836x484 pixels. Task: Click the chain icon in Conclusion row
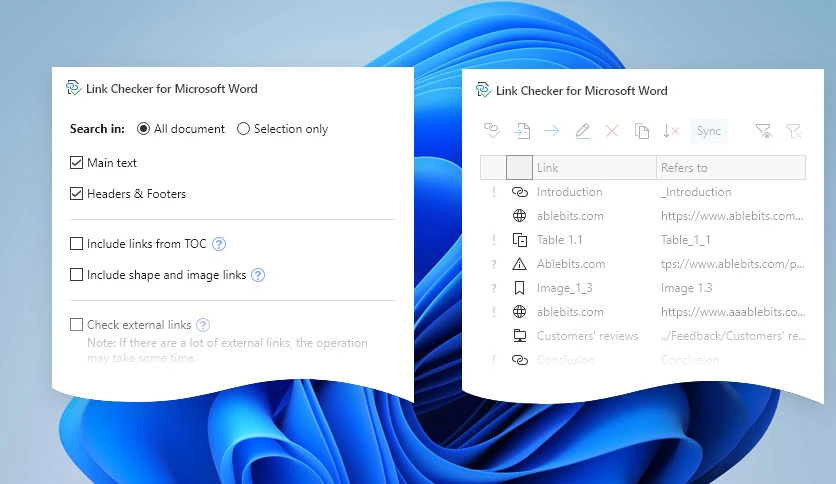(x=519, y=360)
